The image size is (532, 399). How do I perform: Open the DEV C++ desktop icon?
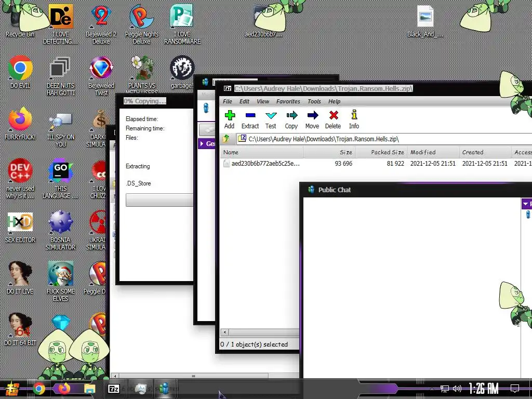[x=20, y=178]
